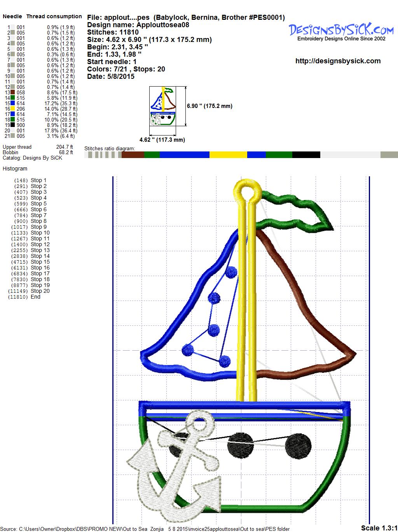398x532 pixels.
Task: Jump to Stop 13 in histogram
Action: [40, 250]
